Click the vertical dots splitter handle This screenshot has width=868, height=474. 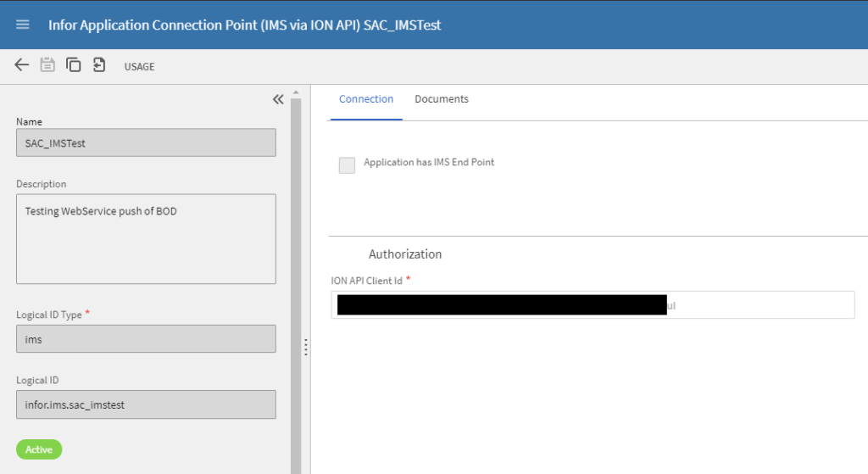pos(305,348)
